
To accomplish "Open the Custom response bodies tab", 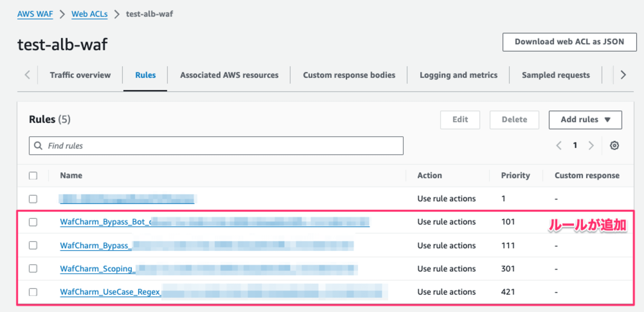I will point(349,75).
